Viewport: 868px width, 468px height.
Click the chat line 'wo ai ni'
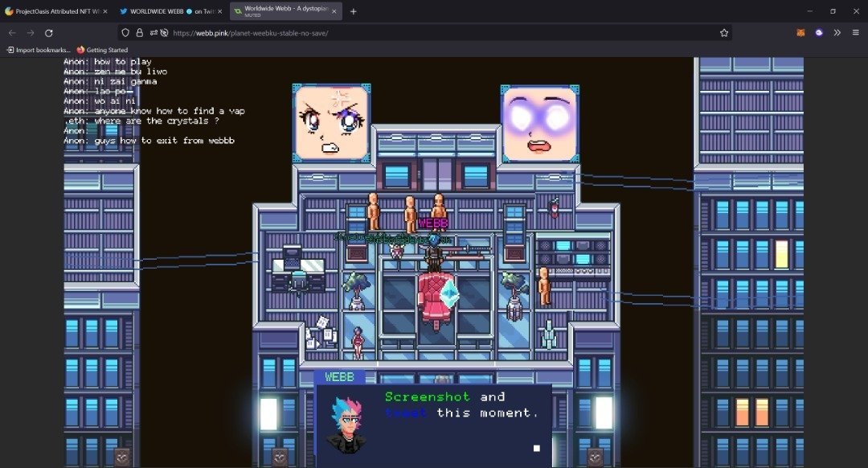[x=100, y=101]
